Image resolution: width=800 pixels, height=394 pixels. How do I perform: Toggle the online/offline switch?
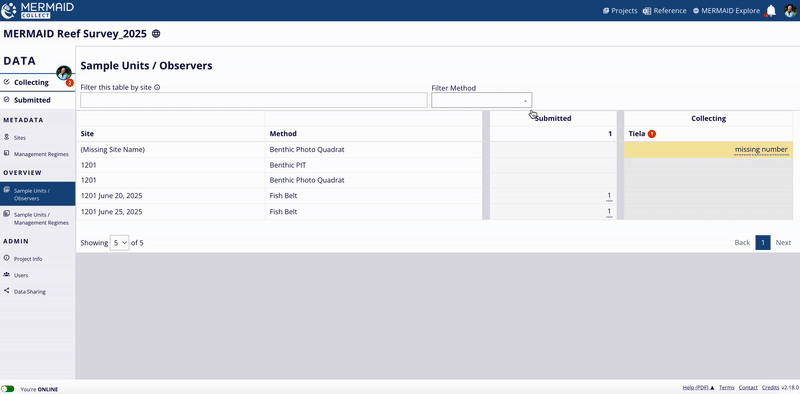coord(8,389)
